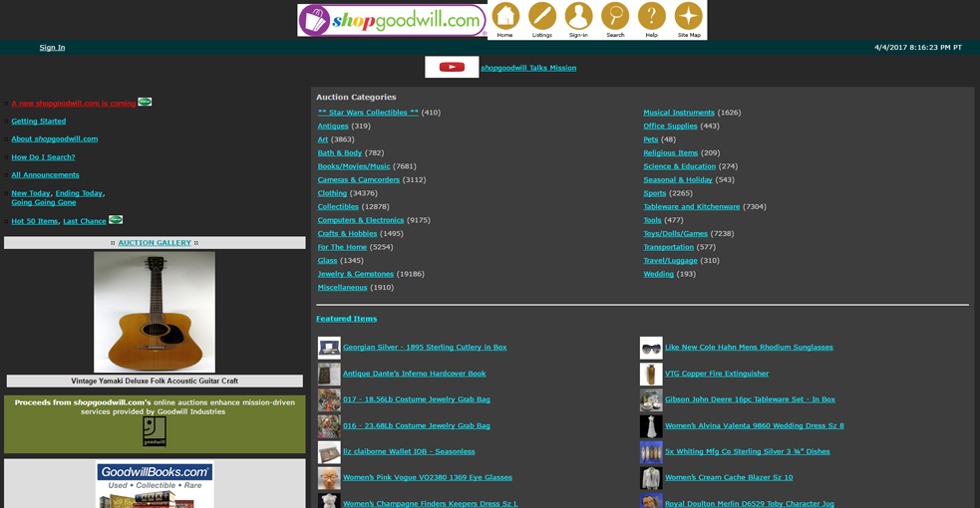This screenshot has height=508, width=980.
Task: Open Alvina Valenta wedding dress thumbnail
Action: point(651,426)
